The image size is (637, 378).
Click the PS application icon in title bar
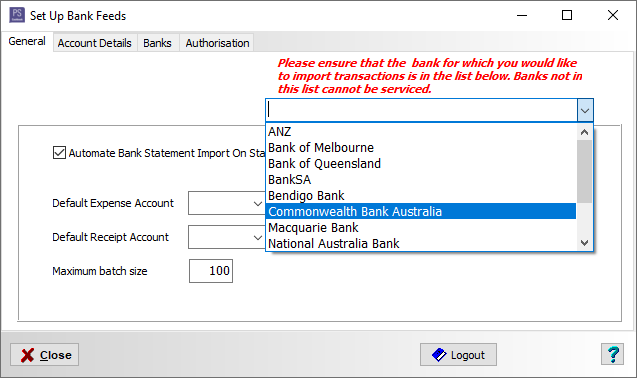click(17, 15)
